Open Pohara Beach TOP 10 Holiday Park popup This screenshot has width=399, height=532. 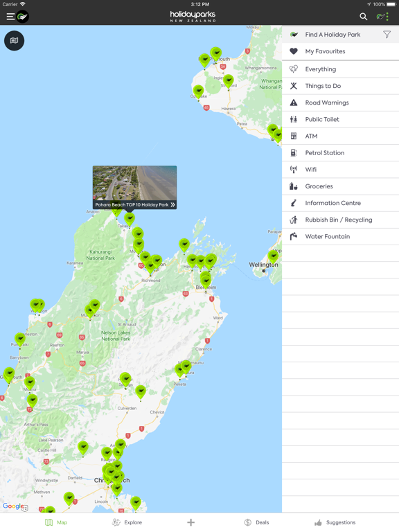pos(134,187)
